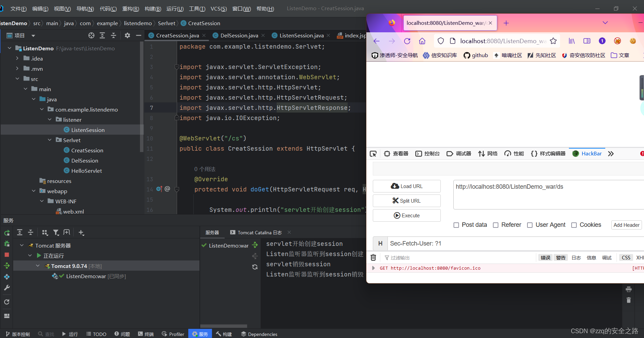Open the 网络 devtools tab
The width and height of the screenshot is (644, 338).
coord(488,154)
